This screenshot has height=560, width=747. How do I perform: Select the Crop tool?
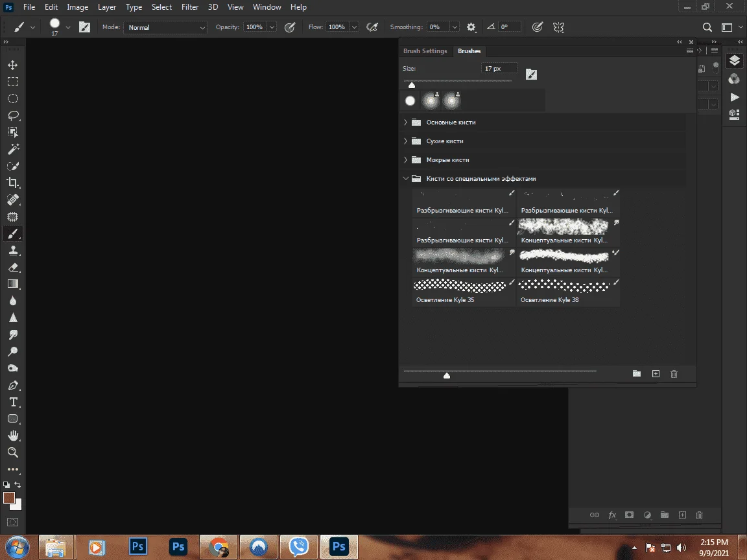pyautogui.click(x=13, y=182)
